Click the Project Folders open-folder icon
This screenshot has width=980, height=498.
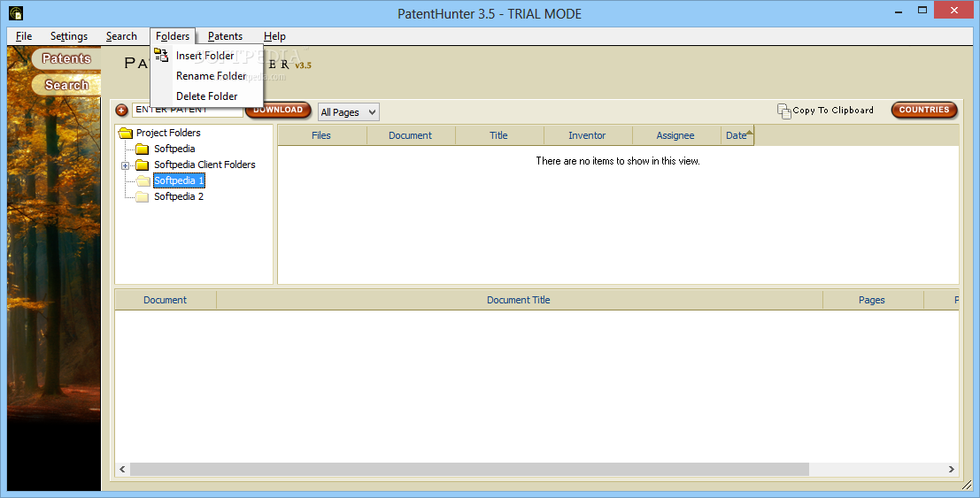[126, 133]
